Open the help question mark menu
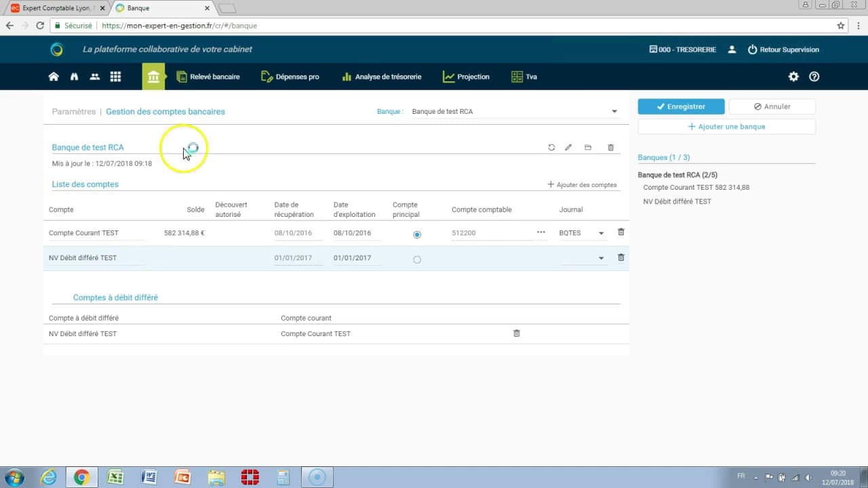868x488 pixels. [814, 77]
